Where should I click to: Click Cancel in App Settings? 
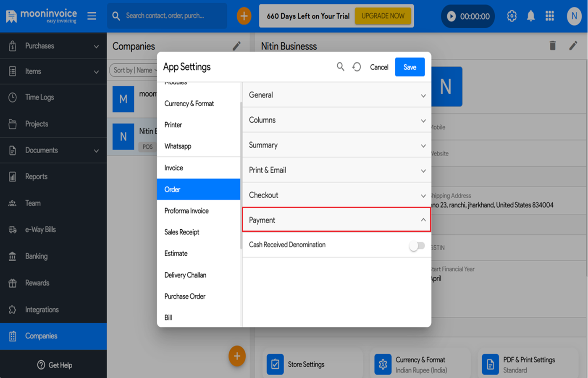tap(379, 67)
